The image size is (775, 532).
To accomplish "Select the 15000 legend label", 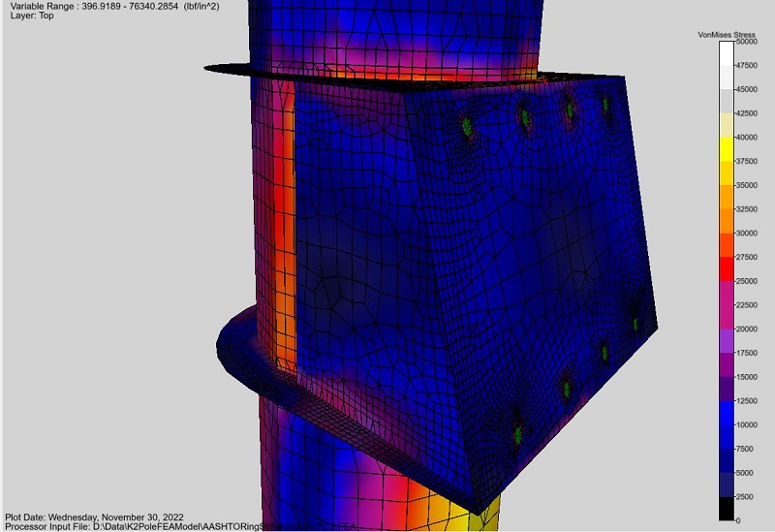I will 746,377.
